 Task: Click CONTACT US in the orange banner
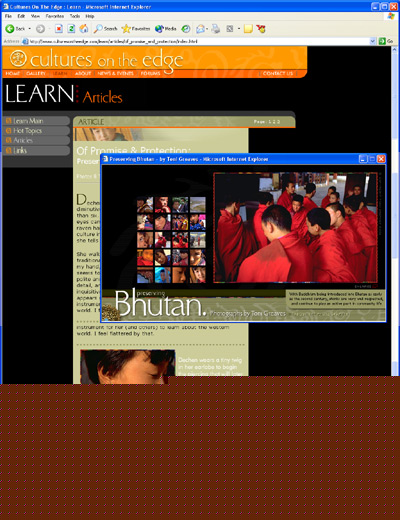coord(278,73)
